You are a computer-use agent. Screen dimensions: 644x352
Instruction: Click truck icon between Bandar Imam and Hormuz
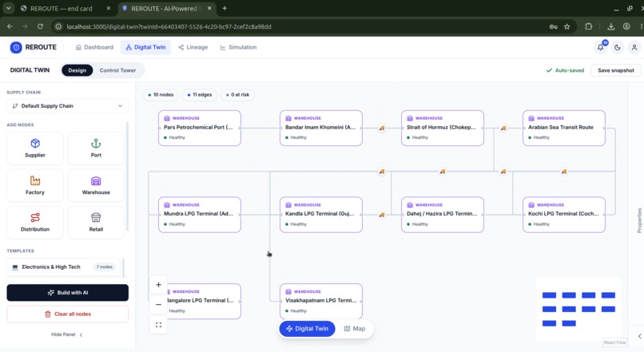(x=382, y=128)
